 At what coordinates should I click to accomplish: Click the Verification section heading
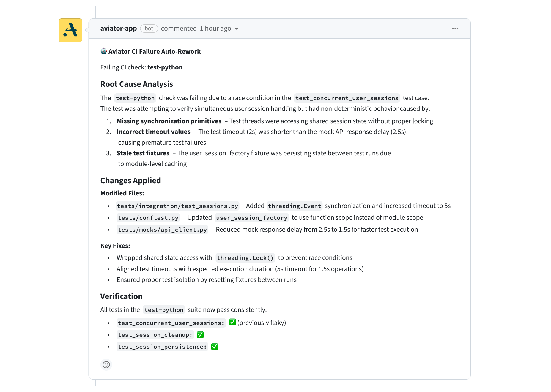(121, 296)
